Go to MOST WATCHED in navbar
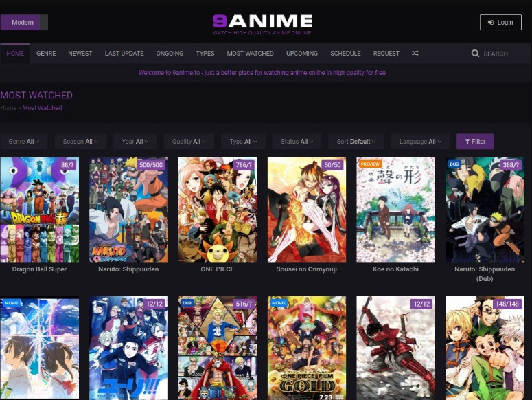The height and width of the screenshot is (400, 532). pos(250,54)
